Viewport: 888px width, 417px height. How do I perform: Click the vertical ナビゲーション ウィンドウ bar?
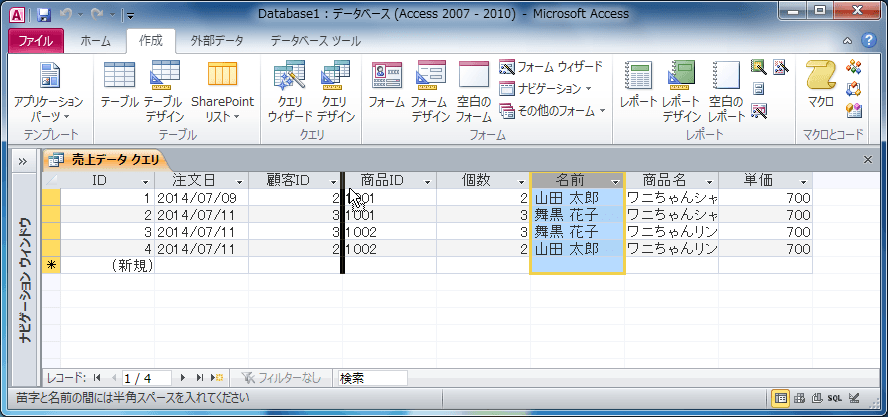click(x=26, y=279)
